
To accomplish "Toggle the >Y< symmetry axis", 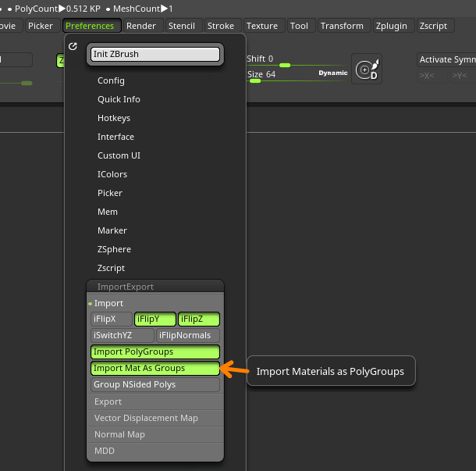I will pyautogui.click(x=463, y=76).
